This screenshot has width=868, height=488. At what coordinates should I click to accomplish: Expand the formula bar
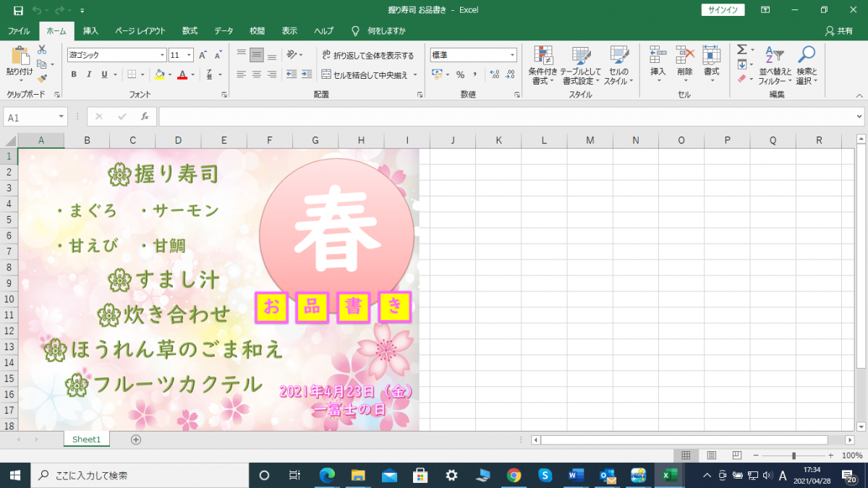[x=859, y=116]
